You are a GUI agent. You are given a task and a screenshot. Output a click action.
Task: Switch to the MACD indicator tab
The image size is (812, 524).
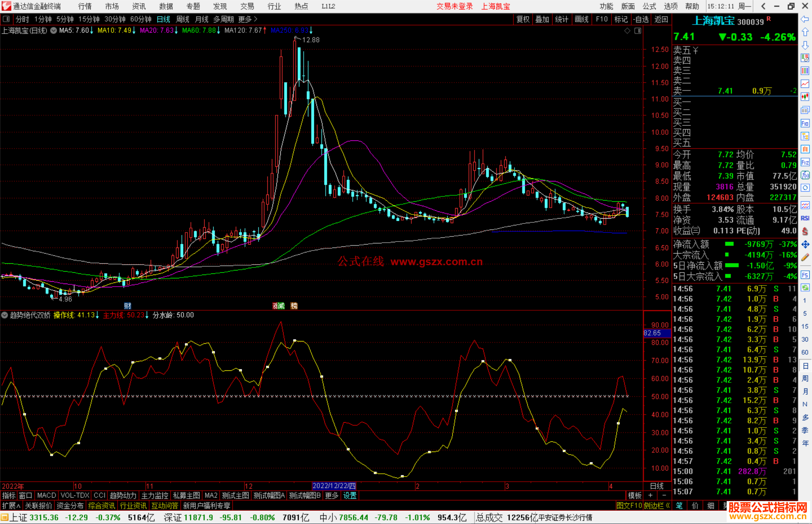click(46, 495)
